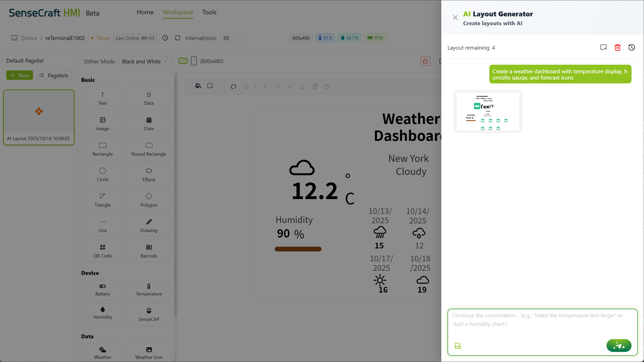Select landscape orientation toggle
The height and width of the screenshot is (362, 644).
183,61
